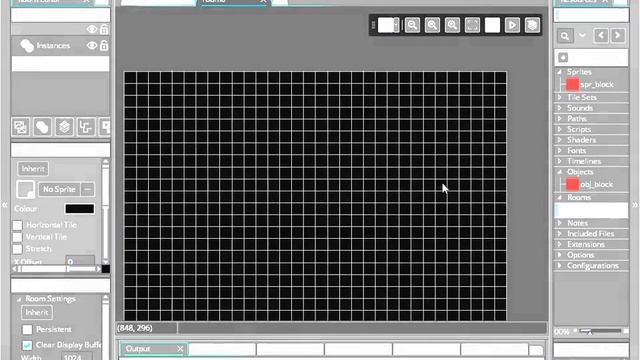Click the Play animation button in room toolbar

click(512, 25)
